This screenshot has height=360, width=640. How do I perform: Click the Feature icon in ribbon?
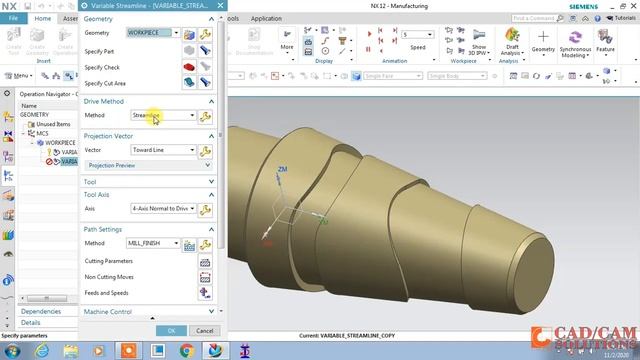[x=605, y=42]
